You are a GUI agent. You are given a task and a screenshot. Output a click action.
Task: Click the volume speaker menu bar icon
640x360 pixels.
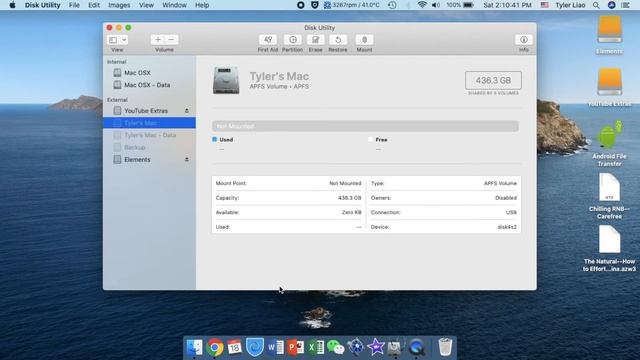pyautogui.click(x=436, y=5)
